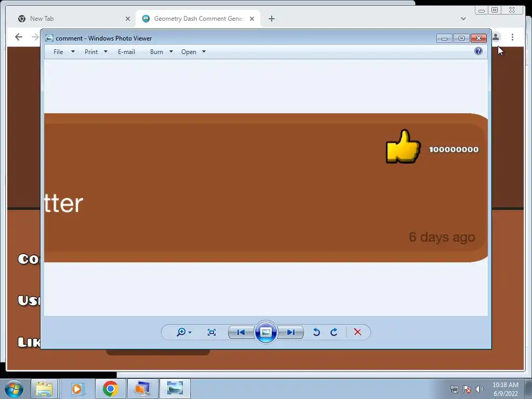Image resolution: width=532 pixels, height=399 pixels.
Task: Open the zoom magnifier control in Photo Viewer
Action: click(184, 332)
